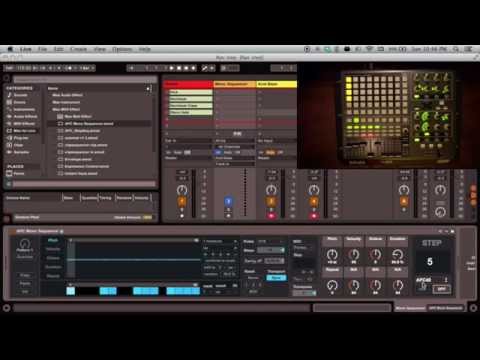Click the transport Record button
The width and height of the screenshot is (480, 360).
[x=186, y=68]
